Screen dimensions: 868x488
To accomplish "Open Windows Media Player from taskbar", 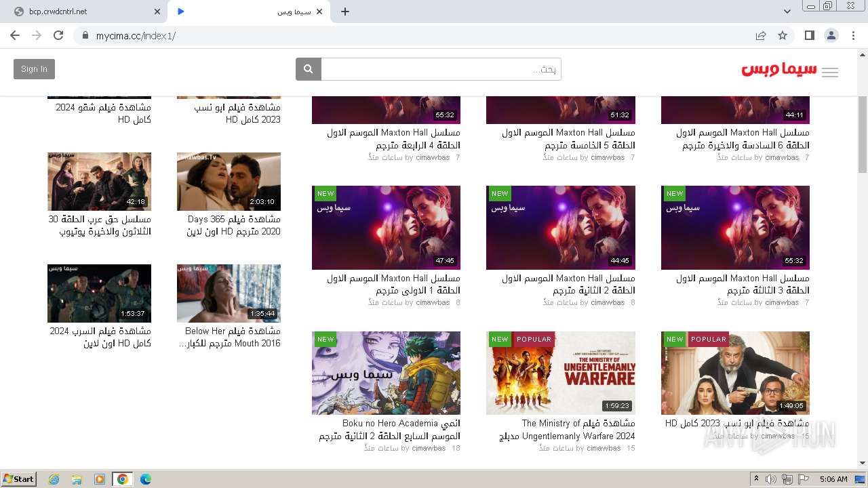I will pyautogui.click(x=100, y=479).
